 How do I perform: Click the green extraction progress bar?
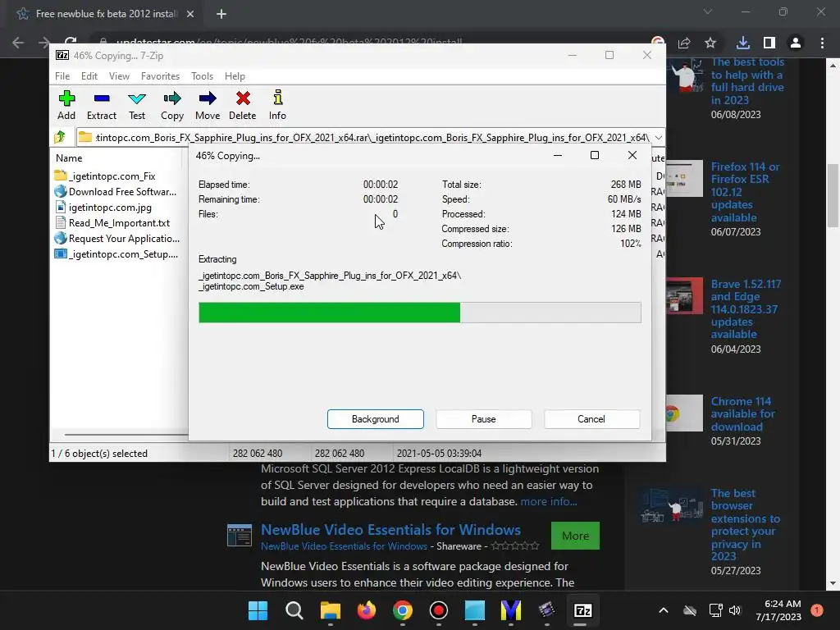click(x=419, y=313)
